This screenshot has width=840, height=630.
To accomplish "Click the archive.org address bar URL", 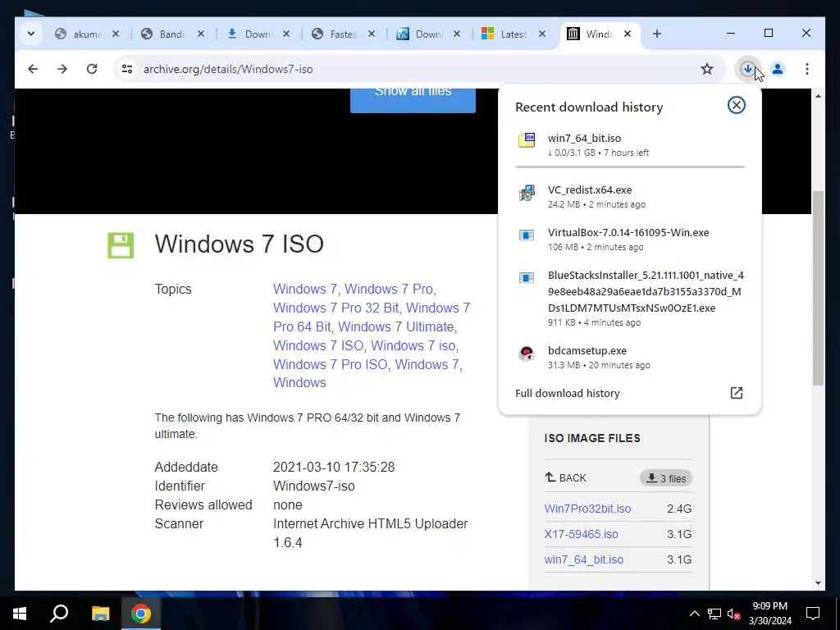I will coord(228,69).
